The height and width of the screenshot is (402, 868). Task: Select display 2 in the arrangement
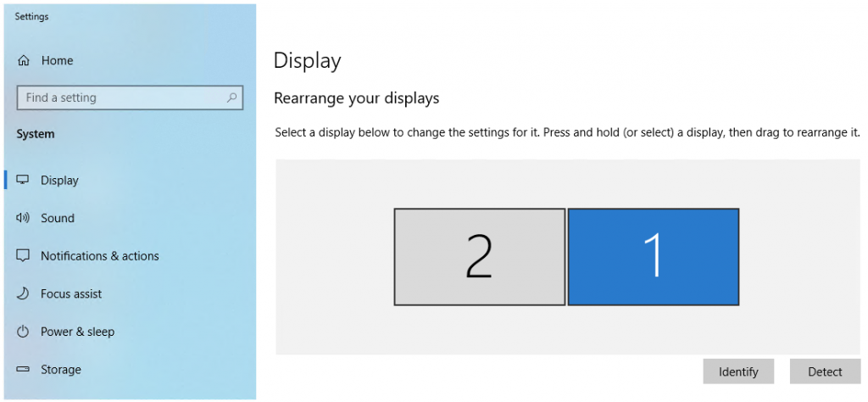coord(480,256)
